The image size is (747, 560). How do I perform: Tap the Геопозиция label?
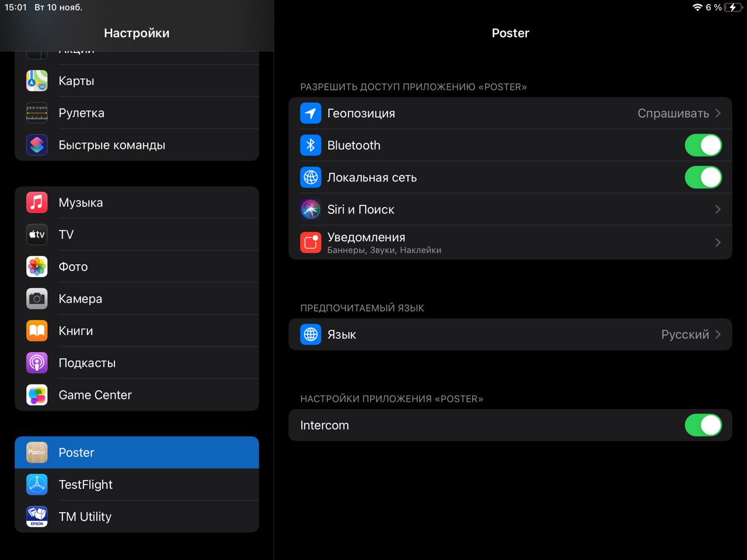point(361,113)
